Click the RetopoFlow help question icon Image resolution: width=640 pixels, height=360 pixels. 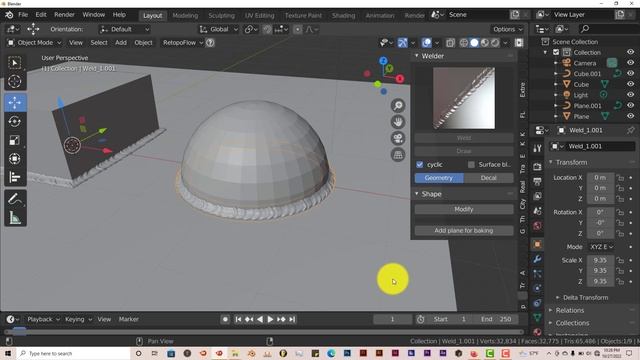point(210,42)
